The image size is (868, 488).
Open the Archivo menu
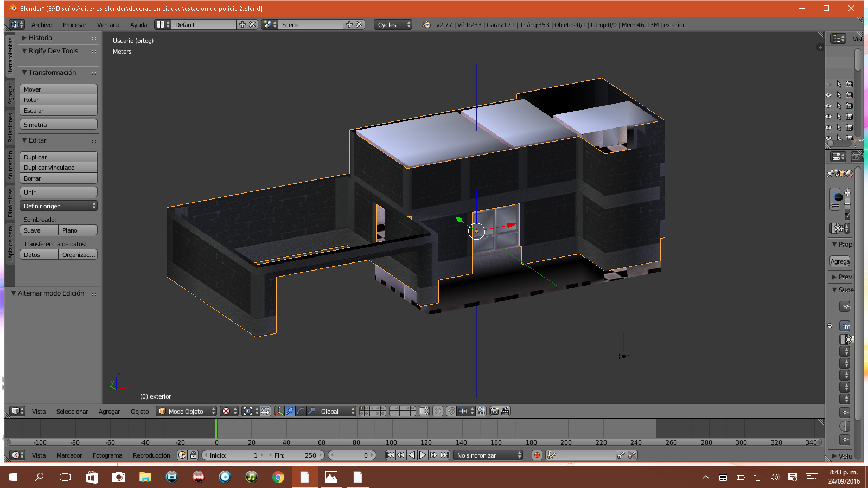point(42,25)
